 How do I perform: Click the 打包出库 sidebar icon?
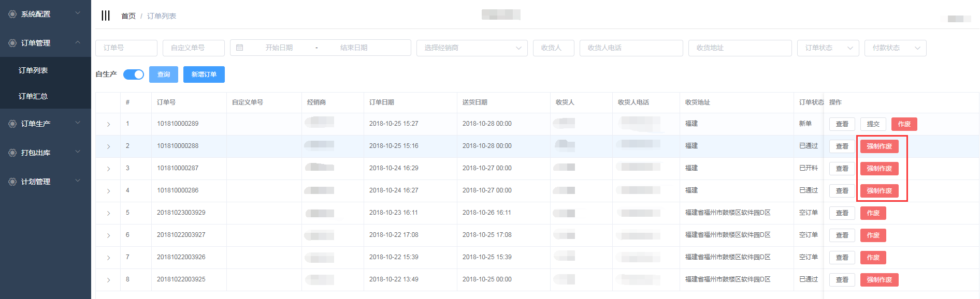point(12,153)
